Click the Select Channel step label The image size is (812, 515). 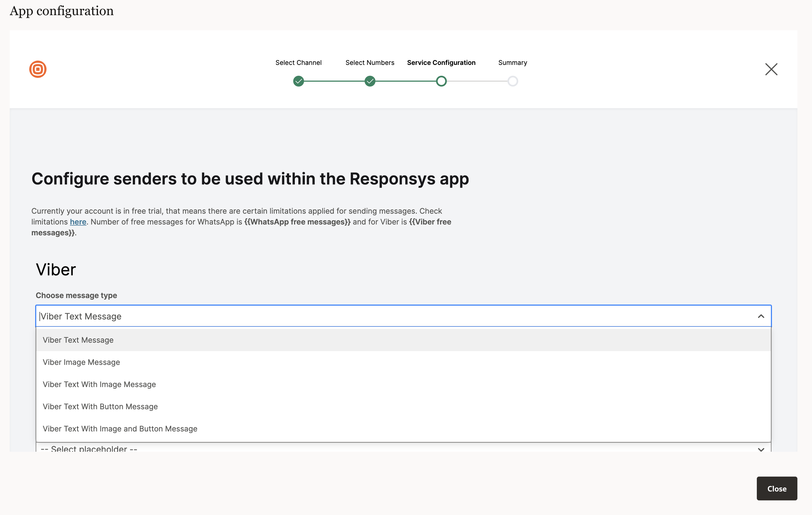(x=298, y=63)
